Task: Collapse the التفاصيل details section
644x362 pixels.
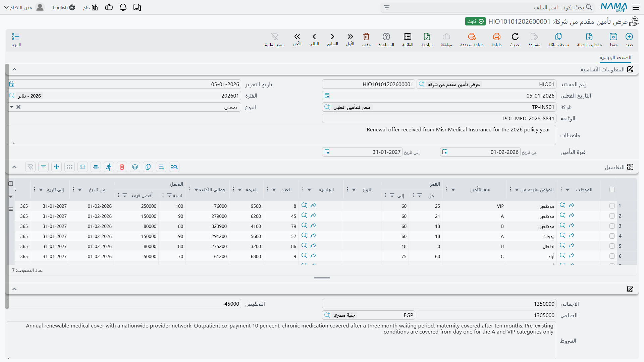Action: [14, 167]
